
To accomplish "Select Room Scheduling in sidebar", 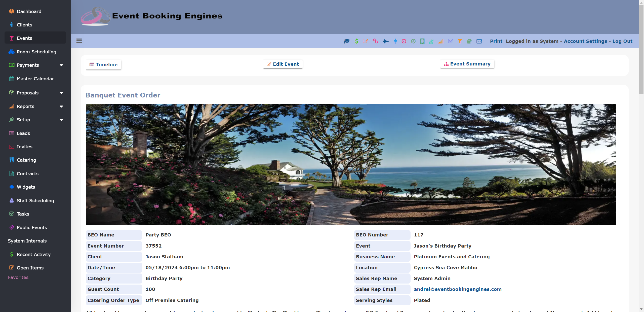I will point(35,52).
